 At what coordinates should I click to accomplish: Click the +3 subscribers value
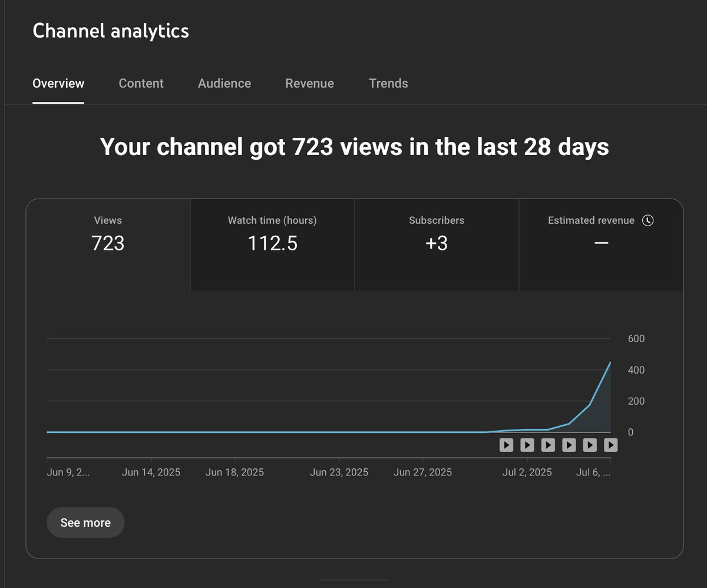(x=437, y=243)
